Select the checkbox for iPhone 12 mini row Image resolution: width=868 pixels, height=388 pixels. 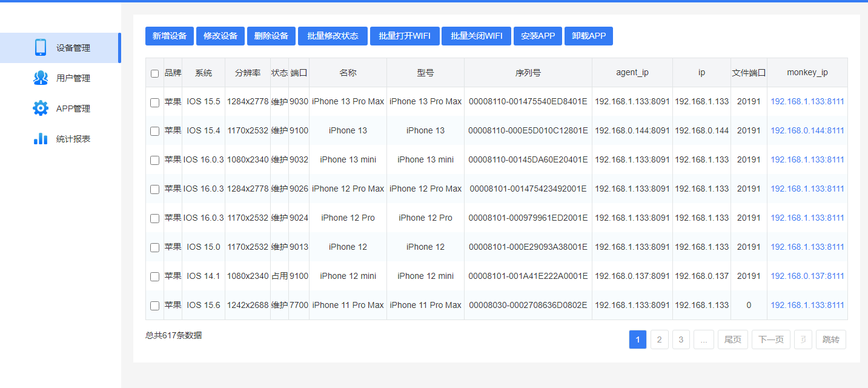point(154,276)
